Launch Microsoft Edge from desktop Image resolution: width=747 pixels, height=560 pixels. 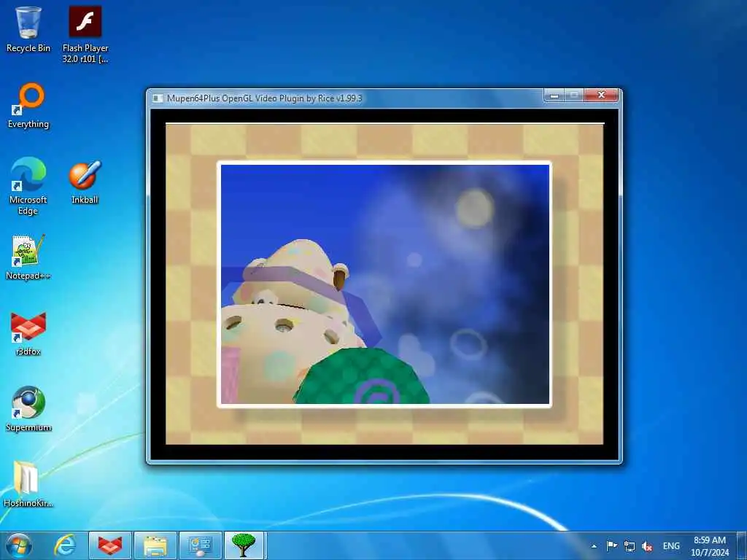tap(28, 186)
